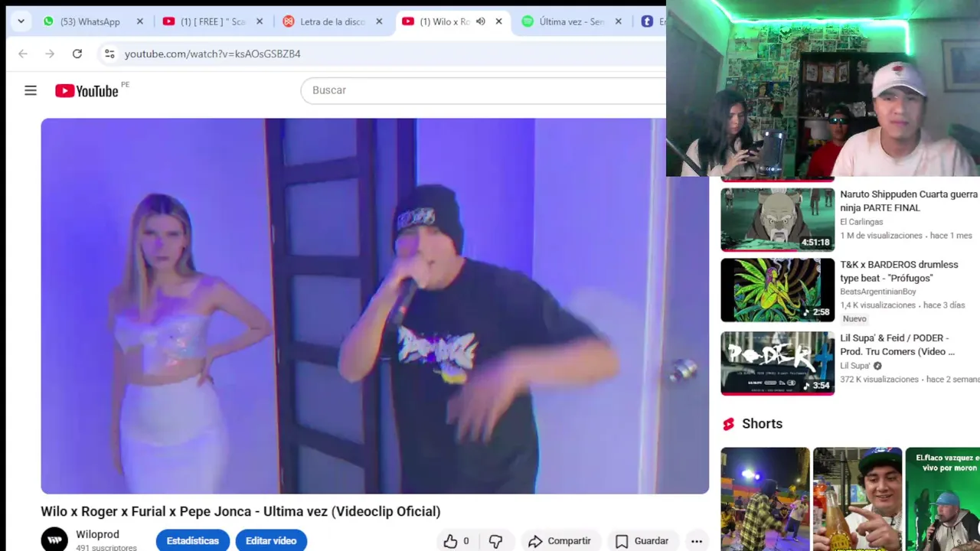This screenshot has width=980, height=551.
Task: Click the 2:58 duration badge
Action: (816, 312)
